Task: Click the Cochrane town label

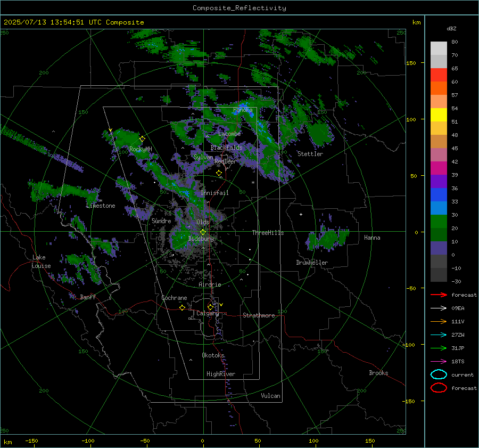Action: point(174,298)
